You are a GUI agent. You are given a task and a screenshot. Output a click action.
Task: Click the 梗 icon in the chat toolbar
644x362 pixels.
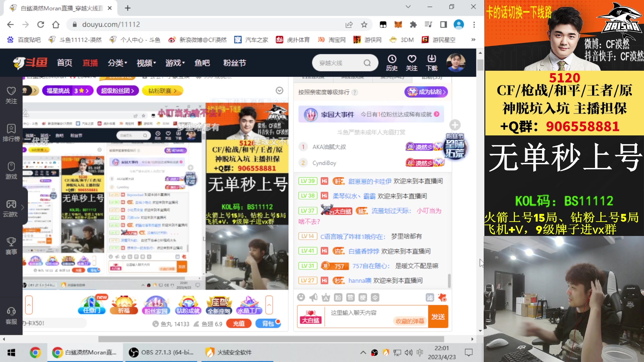363,297
